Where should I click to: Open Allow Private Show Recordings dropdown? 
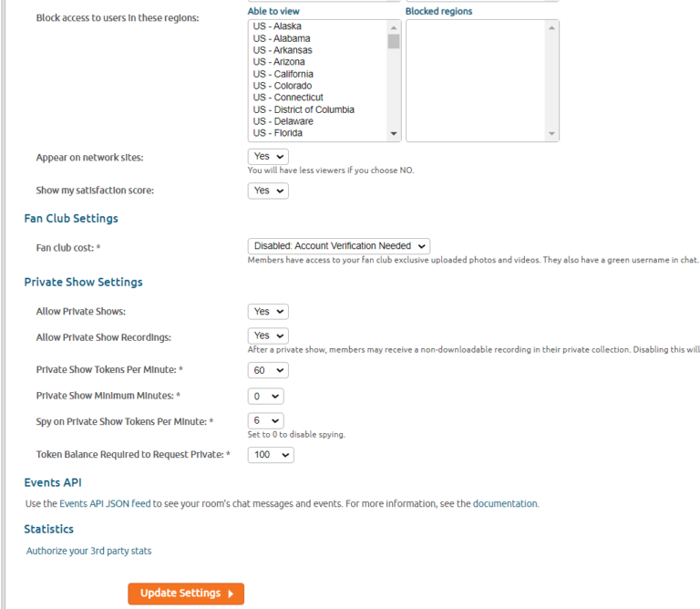(x=267, y=336)
